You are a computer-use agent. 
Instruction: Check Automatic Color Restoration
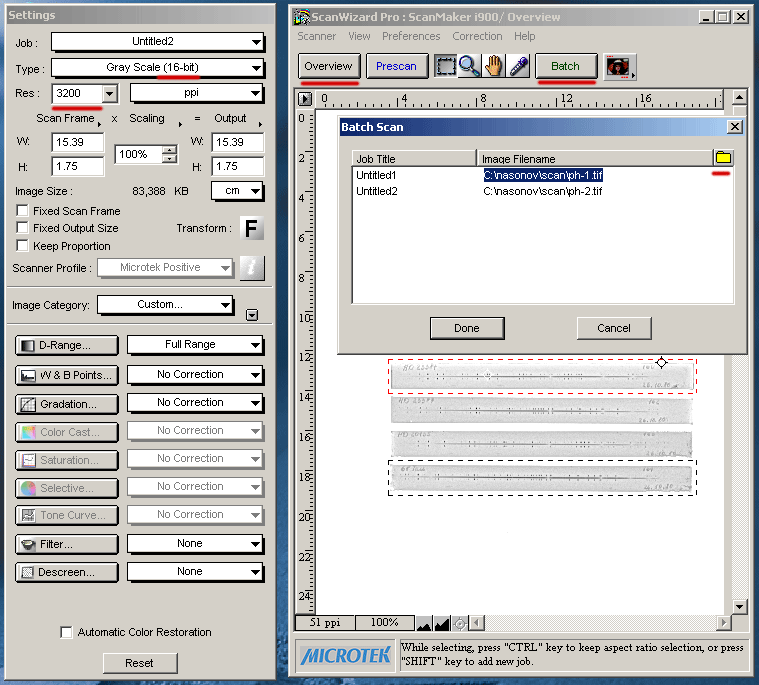click(66, 632)
